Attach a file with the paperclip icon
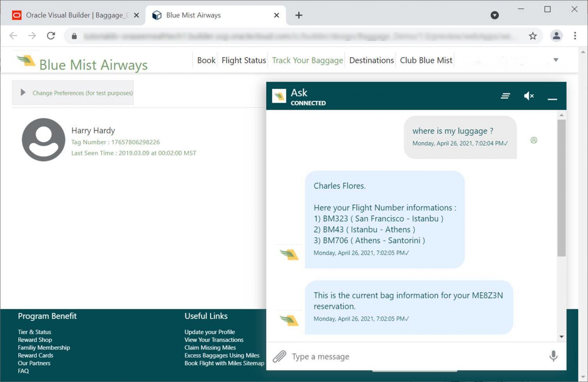Screen dimensions: 588x382 coord(279,356)
